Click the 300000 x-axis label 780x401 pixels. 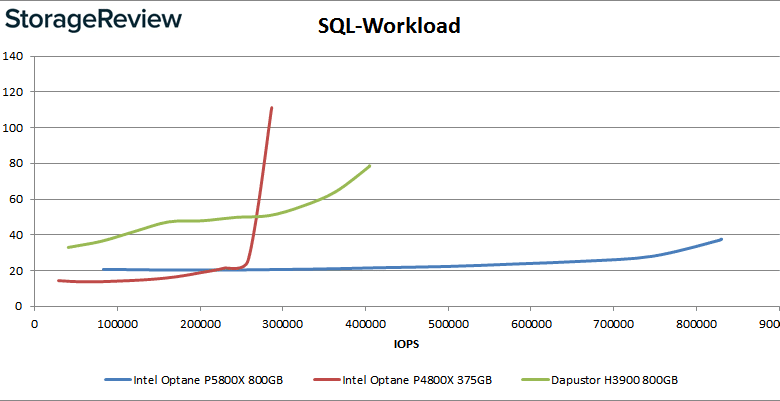click(x=283, y=324)
